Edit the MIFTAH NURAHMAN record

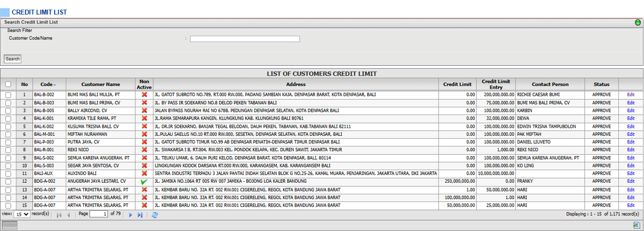[x=631, y=134]
